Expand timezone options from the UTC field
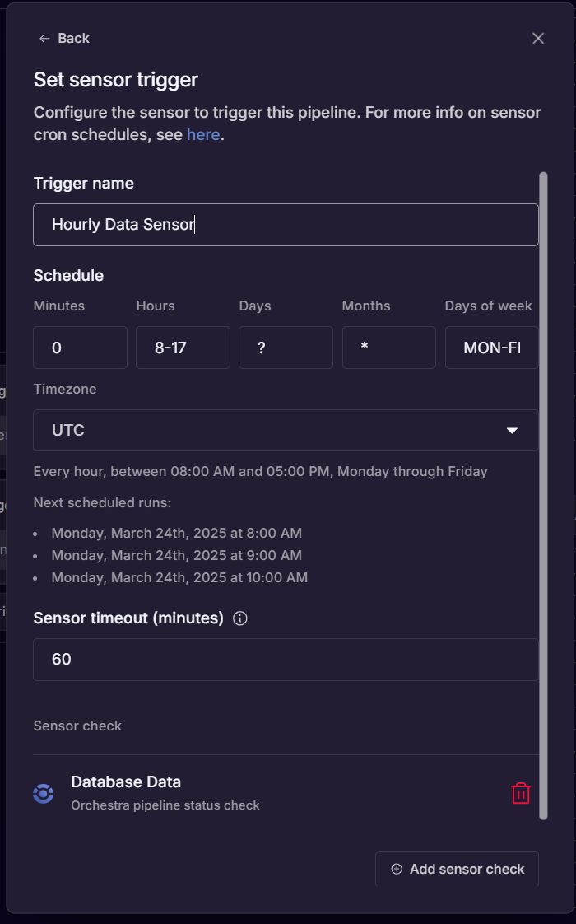This screenshot has height=924, width=576. 286,430
